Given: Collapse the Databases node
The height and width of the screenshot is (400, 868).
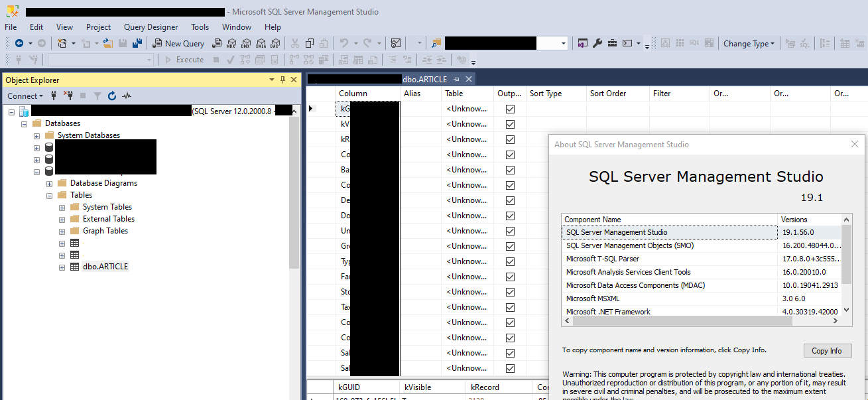Looking at the screenshot, I should pos(25,123).
